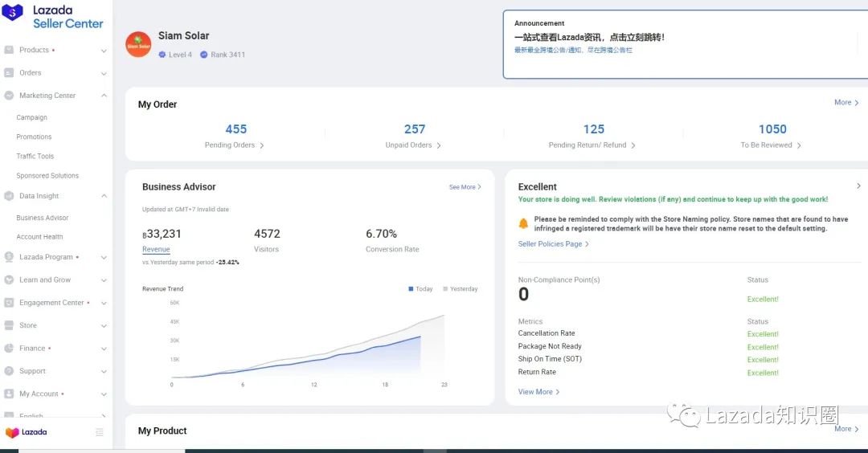Click the Lazada Program sidebar icon
Viewport: 868px width, 453px height.
point(9,257)
